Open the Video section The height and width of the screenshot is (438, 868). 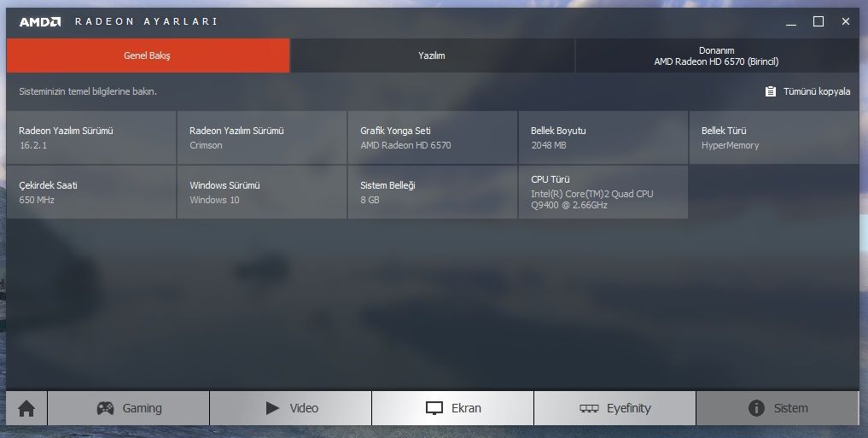(x=291, y=408)
